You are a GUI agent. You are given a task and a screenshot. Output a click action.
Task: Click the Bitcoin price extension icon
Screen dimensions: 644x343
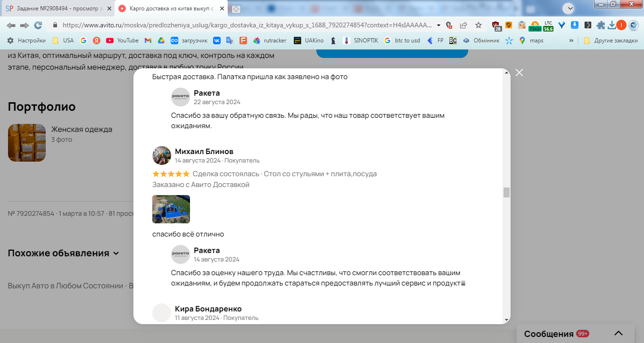(x=535, y=25)
